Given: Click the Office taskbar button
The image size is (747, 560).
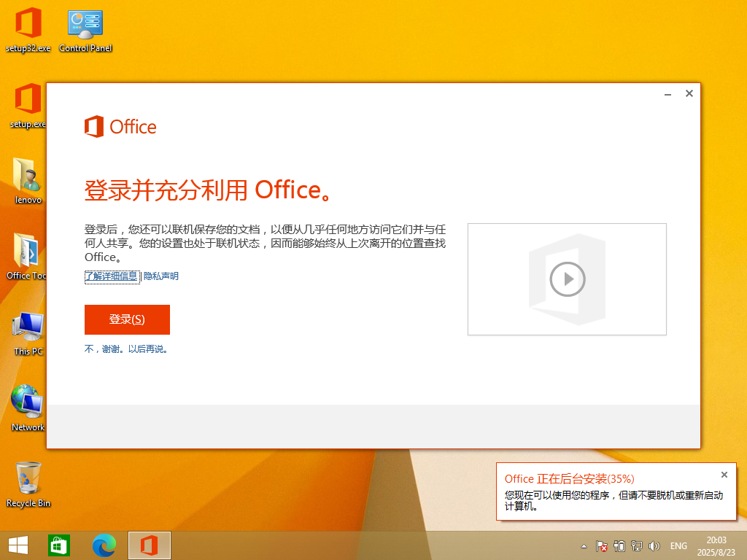Looking at the screenshot, I should [150, 545].
